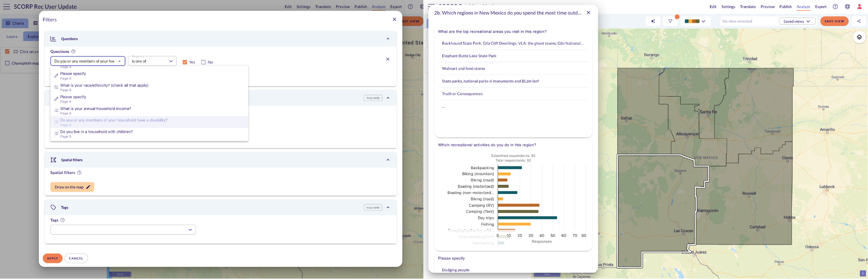868x279 pixels.
Task: Close the 2b regions question popup
Action: (589, 13)
